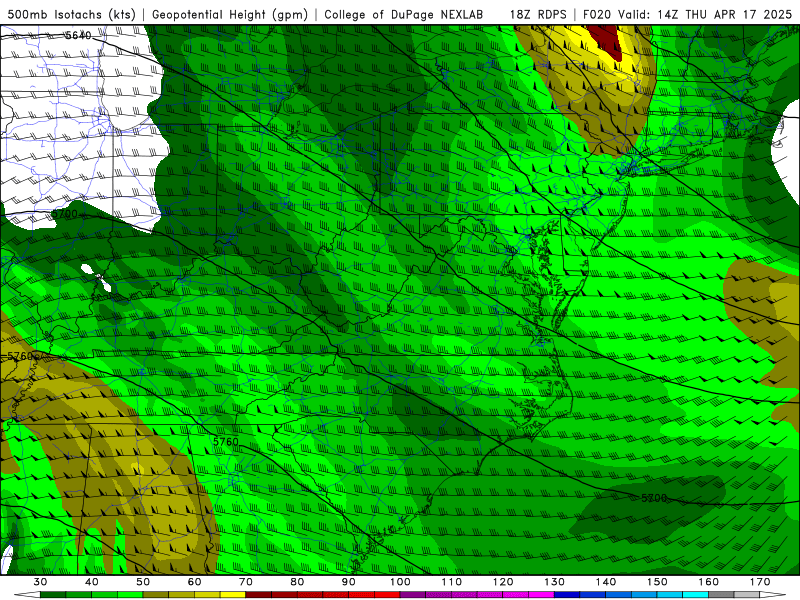Screen dimensions: 800x600
Task: Click the 'Valid: 14Z THU APR 17 2025' text
Action: (705, 14)
